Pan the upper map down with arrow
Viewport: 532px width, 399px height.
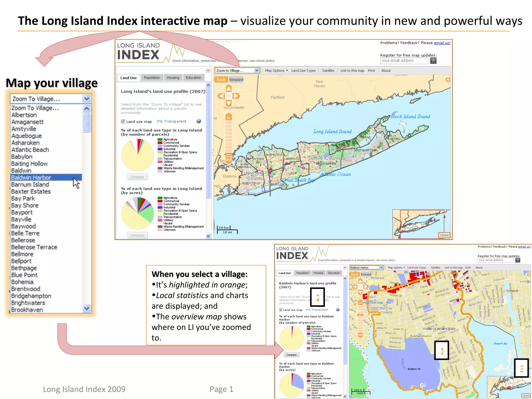click(x=229, y=103)
